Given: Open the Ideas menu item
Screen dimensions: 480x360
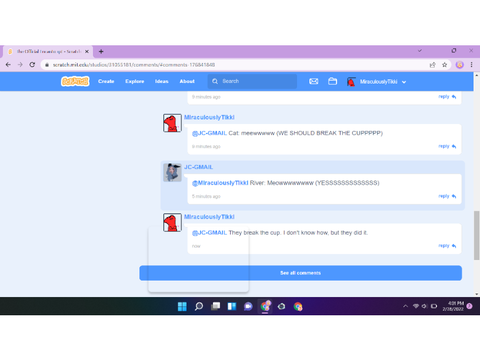Looking at the screenshot, I should pos(162,81).
